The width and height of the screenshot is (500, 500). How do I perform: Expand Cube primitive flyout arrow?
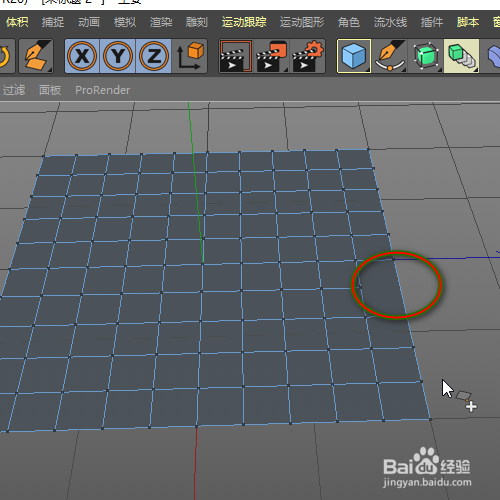(367, 69)
